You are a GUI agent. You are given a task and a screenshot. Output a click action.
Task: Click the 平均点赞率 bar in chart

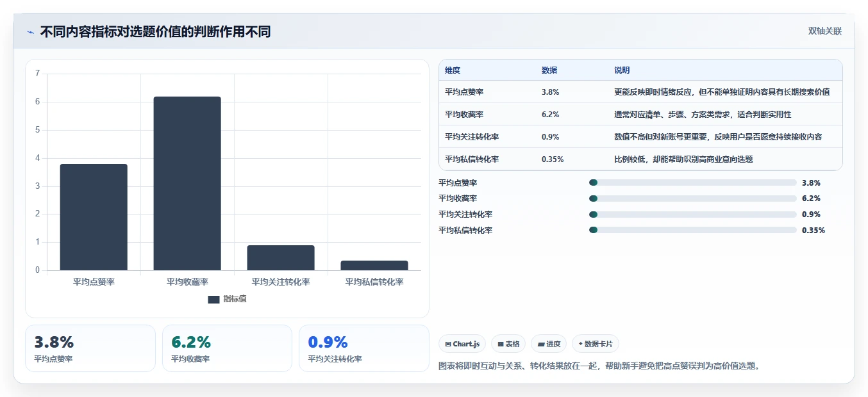click(x=94, y=217)
